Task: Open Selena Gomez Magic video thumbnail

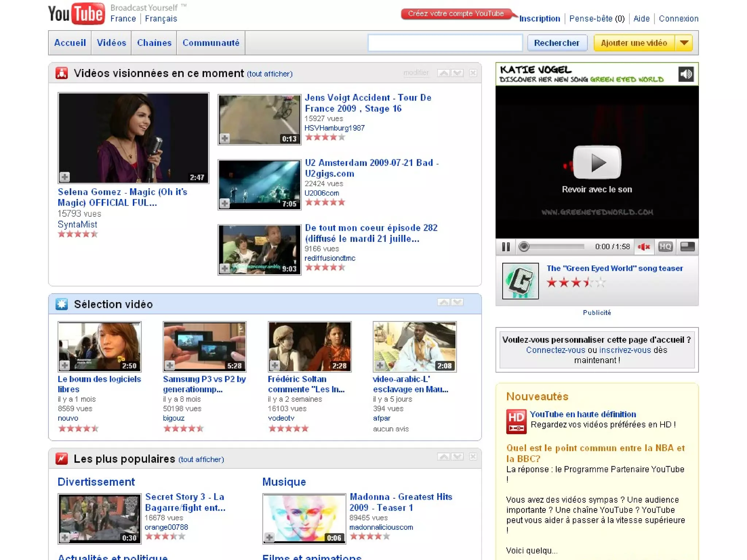Action: (x=133, y=138)
